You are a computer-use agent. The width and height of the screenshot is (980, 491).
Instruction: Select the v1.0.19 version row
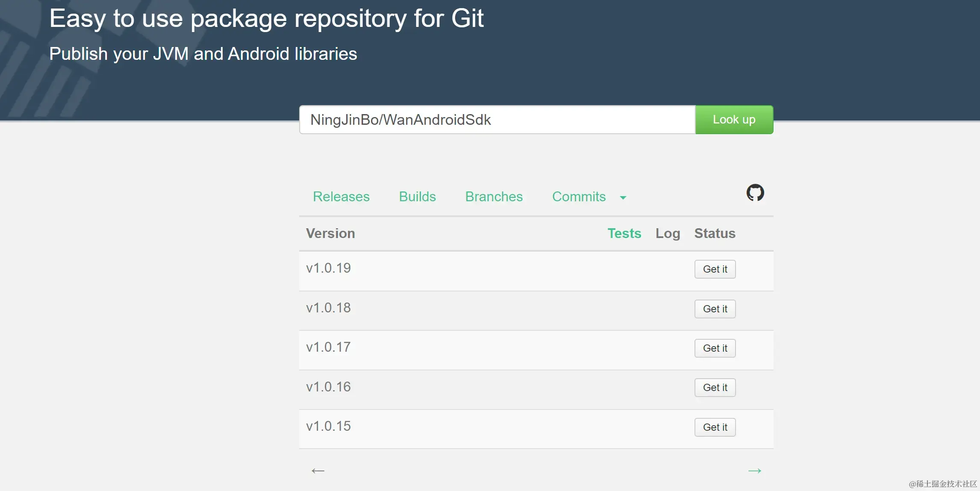[x=328, y=268]
